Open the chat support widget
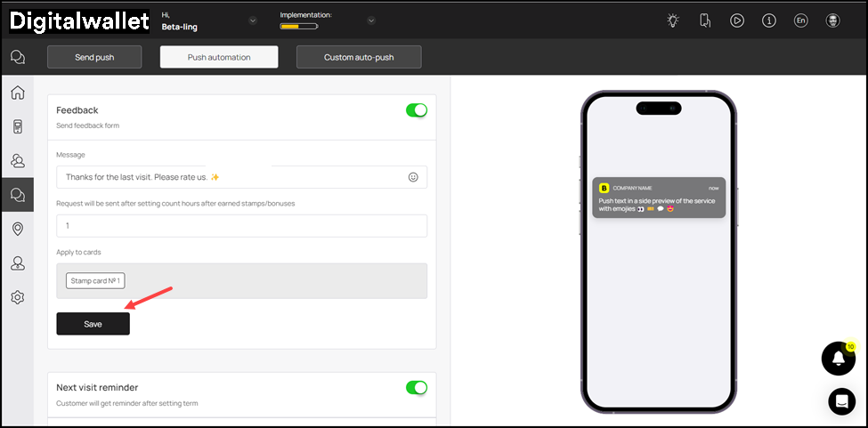The image size is (868, 428). click(841, 401)
